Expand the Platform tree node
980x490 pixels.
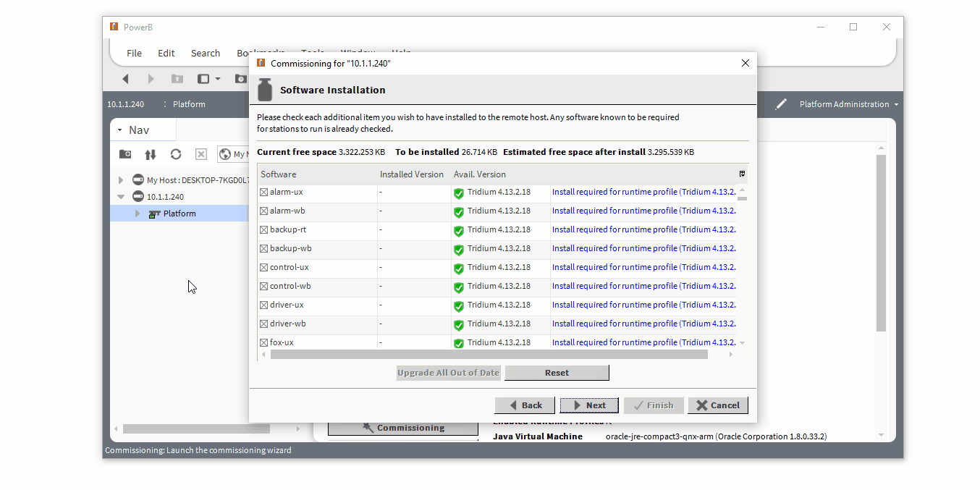coord(138,214)
